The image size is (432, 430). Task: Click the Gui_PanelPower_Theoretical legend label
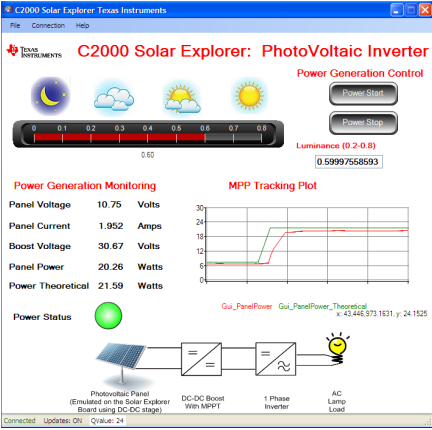tap(322, 306)
